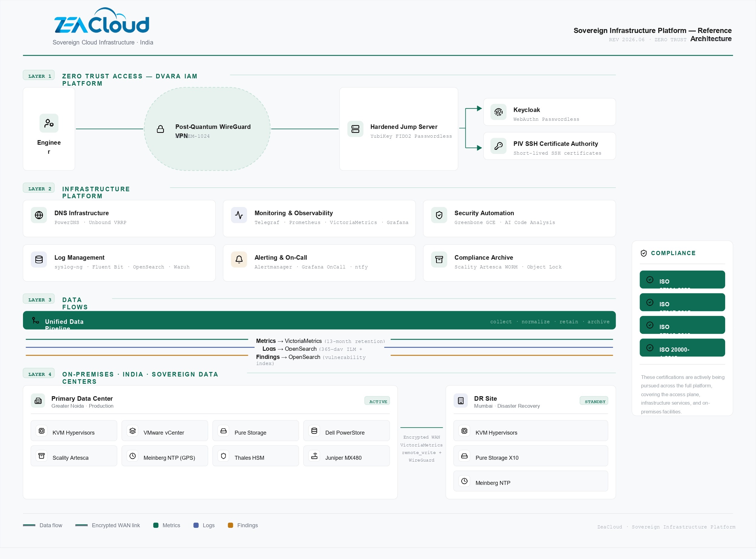Viewport: 756px width, 559px height.
Task: Click the Meinberg NTP (GPS) clock icon
Action: [x=132, y=456]
